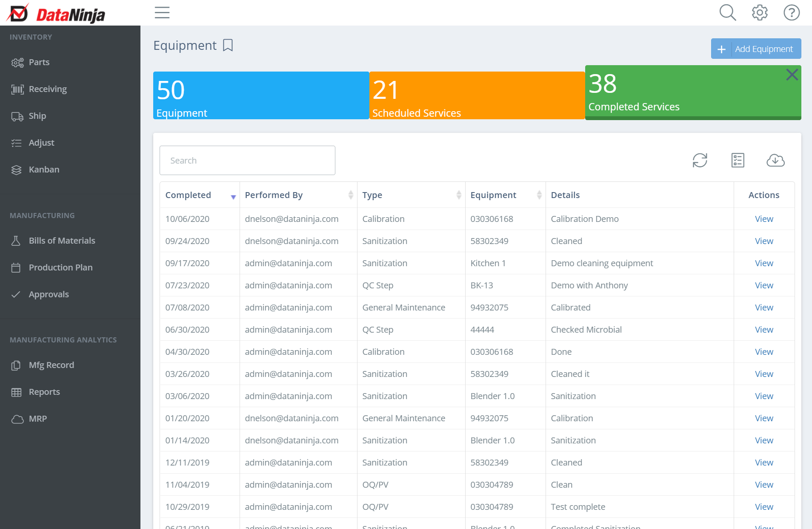
Task: Bookmark the Equipment page
Action: pos(228,45)
